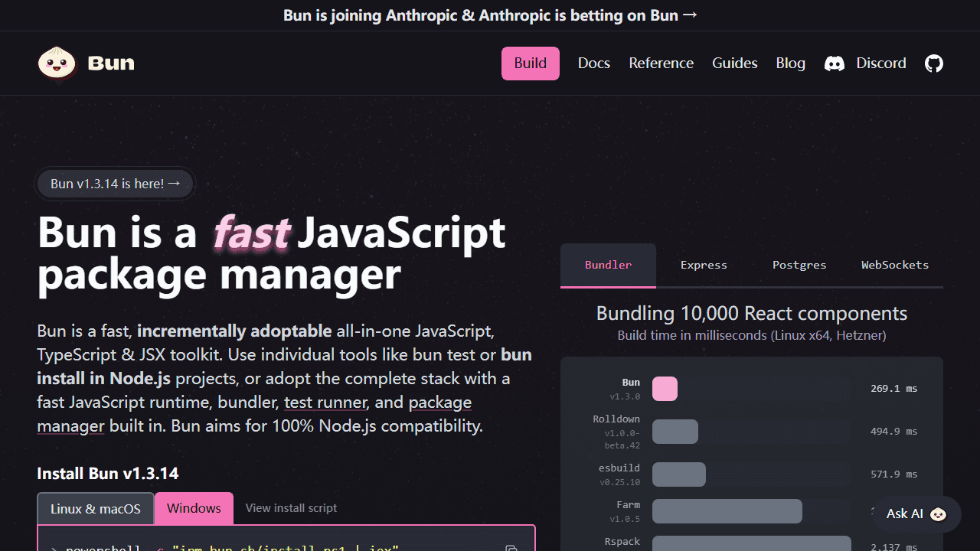Click the Rolldown benchmark bar

pos(675,432)
